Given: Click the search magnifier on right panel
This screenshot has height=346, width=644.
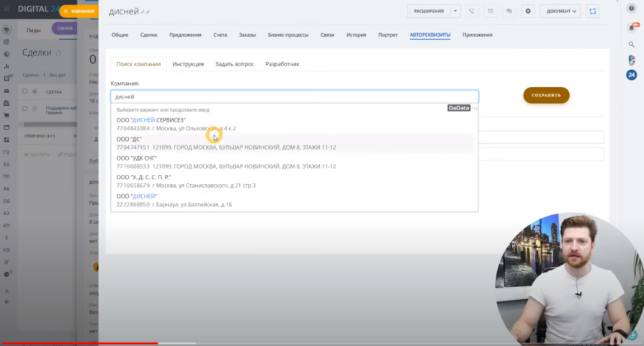Looking at the screenshot, I should tap(632, 45).
